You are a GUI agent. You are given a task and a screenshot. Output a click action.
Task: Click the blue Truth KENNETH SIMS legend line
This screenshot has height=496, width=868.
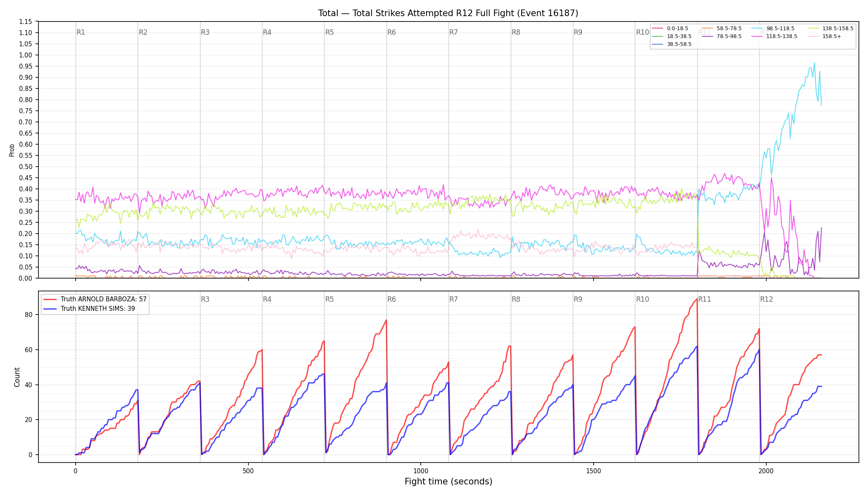[x=50, y=309]
